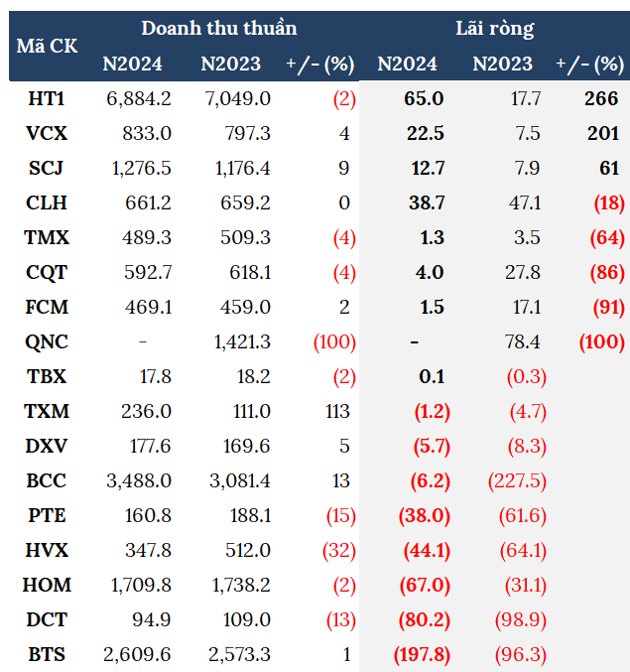Click the DCT stock code
The image size is (630, 672).
48,619
